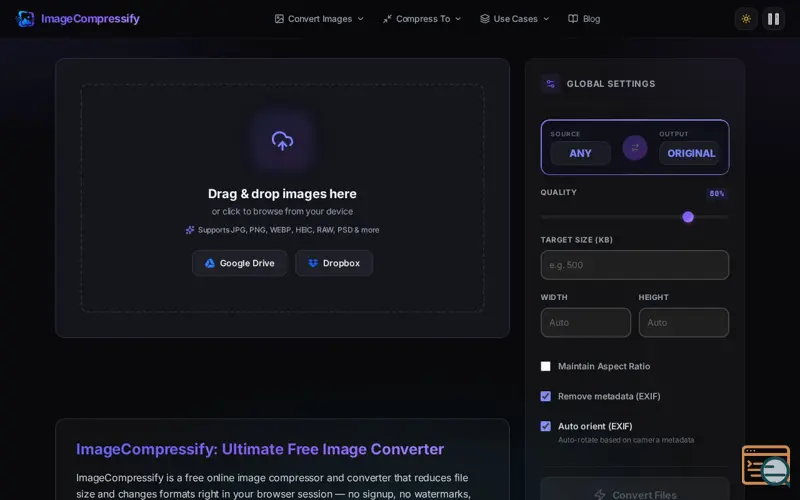Swap source and output with the arrows icon
Screen dimensions: 800x500
click(635, 148)
